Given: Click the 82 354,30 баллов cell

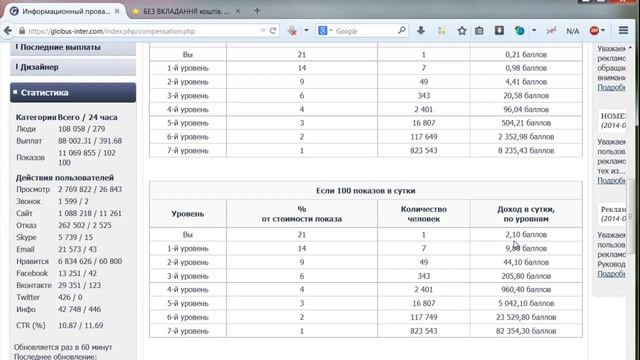Looking at the screenshot, I should (x=526, y=331).
